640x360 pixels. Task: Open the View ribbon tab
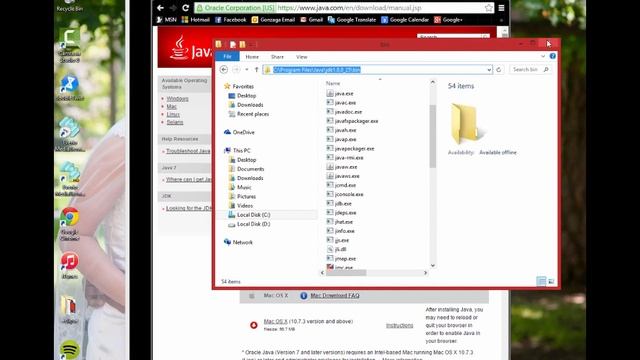pos(302,57)
